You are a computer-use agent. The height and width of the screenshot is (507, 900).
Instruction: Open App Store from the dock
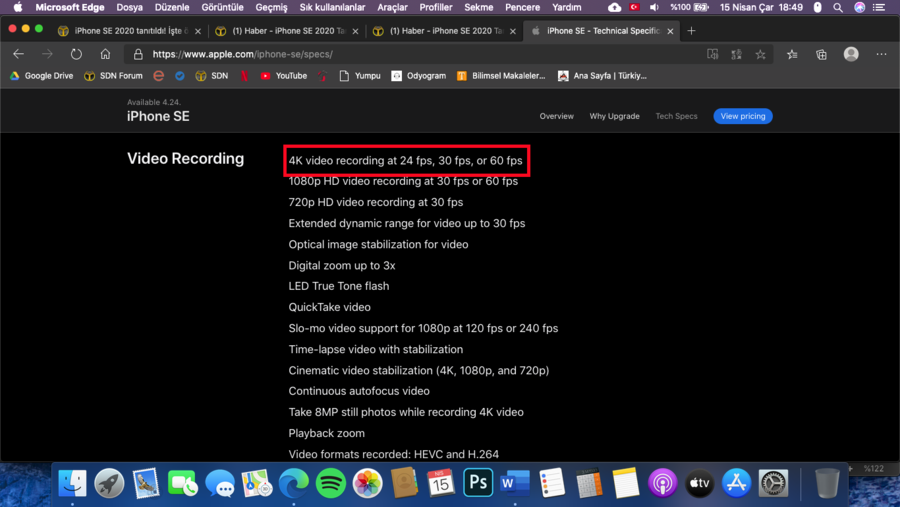736,483
